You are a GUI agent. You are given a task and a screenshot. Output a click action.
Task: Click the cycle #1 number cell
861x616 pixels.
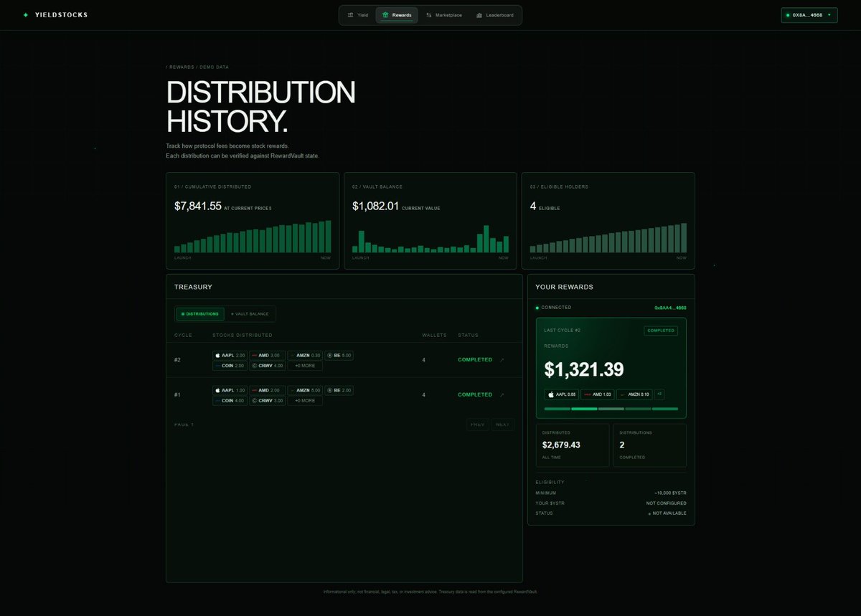tap(177, 395)
